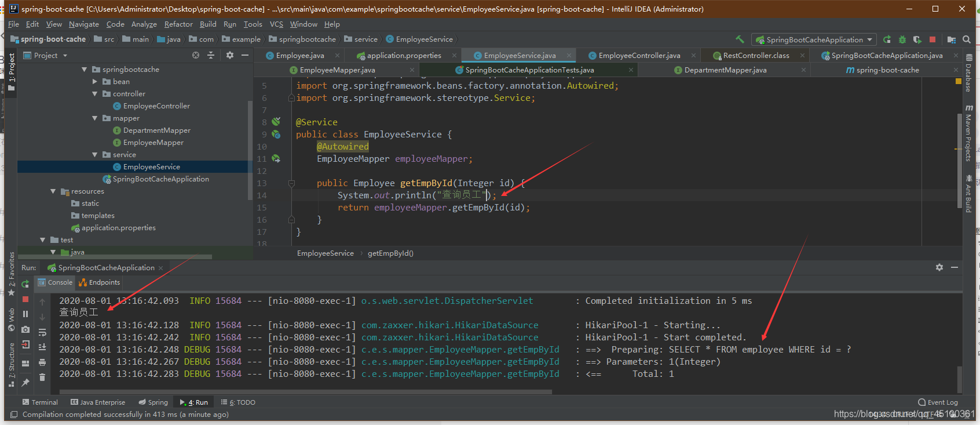The height and width of the screenshot is (425, 980).
Task: Toggle the Database side panel
Action: pyautogui.click(x=968, y=74)
